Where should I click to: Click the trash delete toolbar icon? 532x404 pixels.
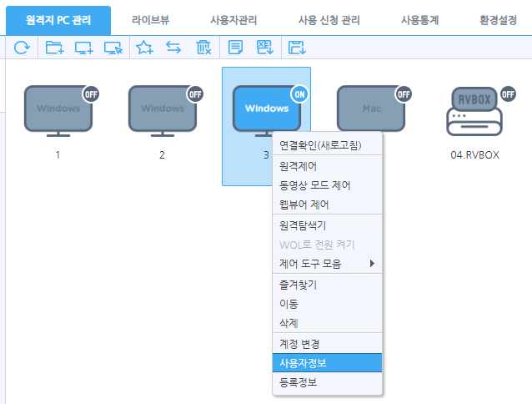coord(203,48)
